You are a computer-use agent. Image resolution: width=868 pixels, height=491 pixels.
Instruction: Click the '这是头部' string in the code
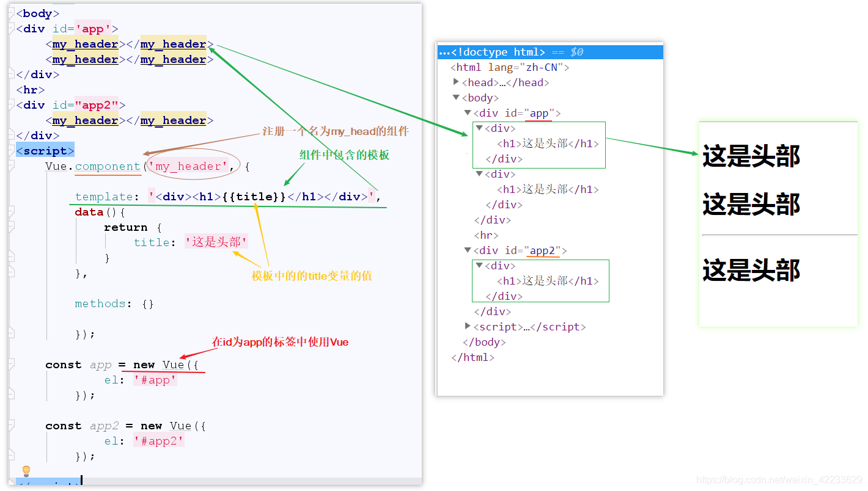(216, 242)
